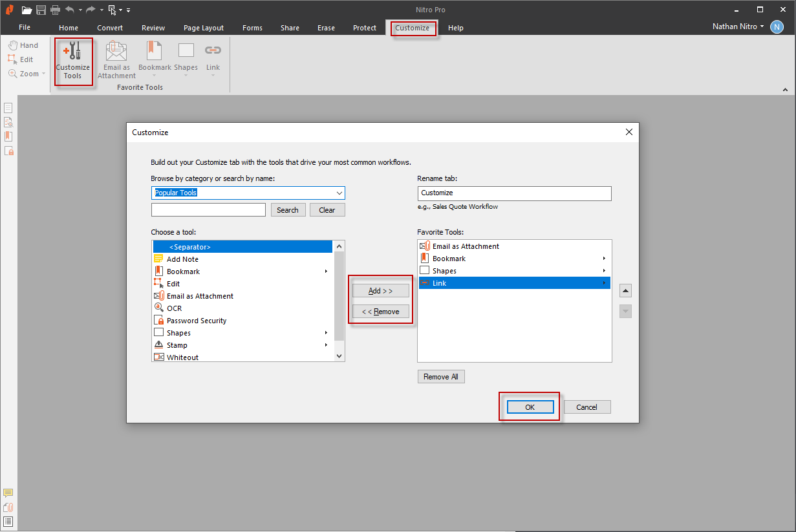Switch to the Home tab
Viewport: 796px width, 532px height.
click(69, 28)
